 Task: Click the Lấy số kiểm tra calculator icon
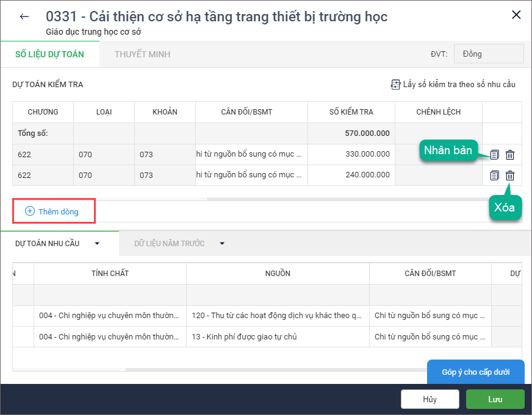tap(395, 84)
